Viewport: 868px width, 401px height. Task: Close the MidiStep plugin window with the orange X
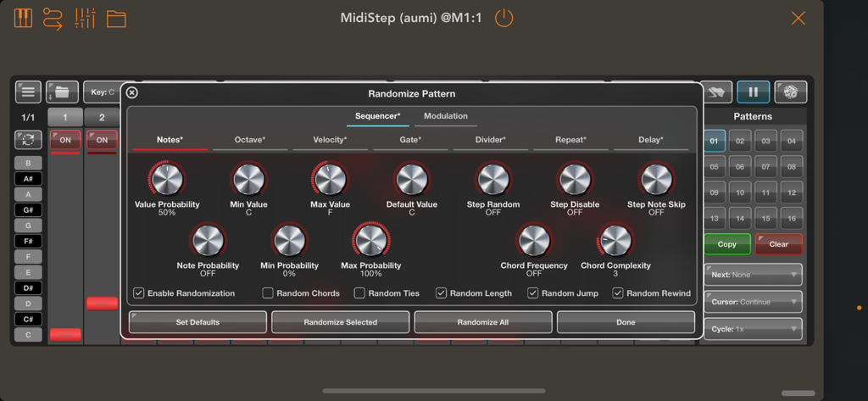tap(798, 19)
